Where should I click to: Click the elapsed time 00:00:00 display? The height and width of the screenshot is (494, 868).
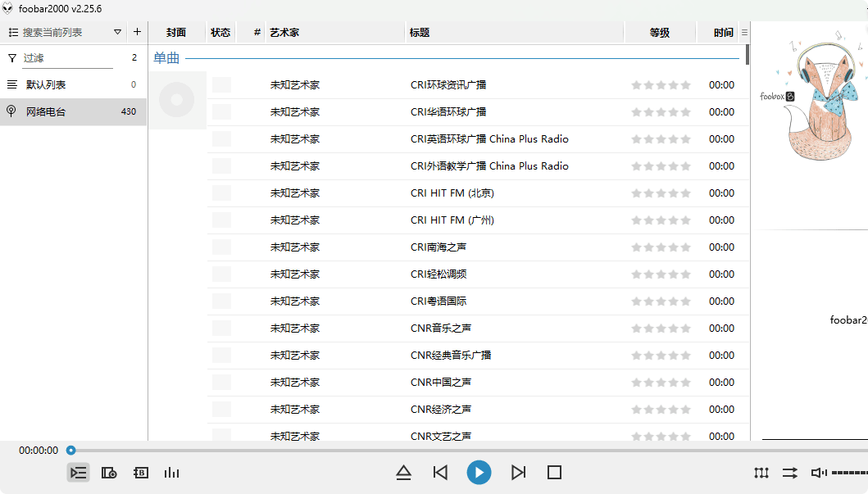coord(39,451)
